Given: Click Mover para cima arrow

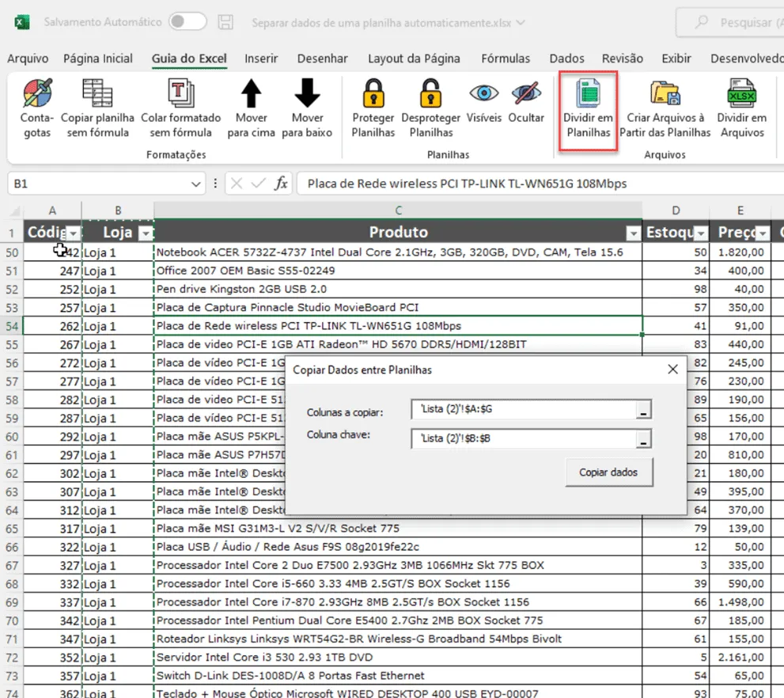Looking at the screenshot, I should [251, 93].
